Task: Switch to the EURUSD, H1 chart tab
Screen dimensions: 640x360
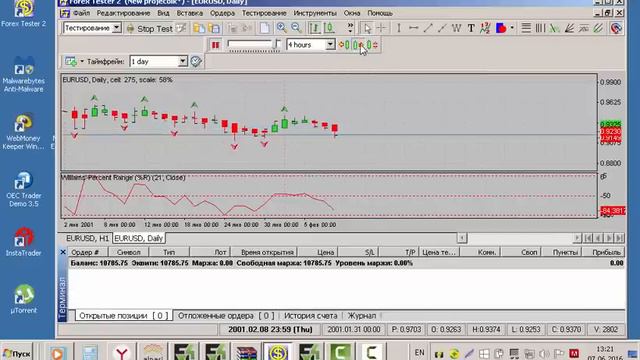Action: point(87,238)
